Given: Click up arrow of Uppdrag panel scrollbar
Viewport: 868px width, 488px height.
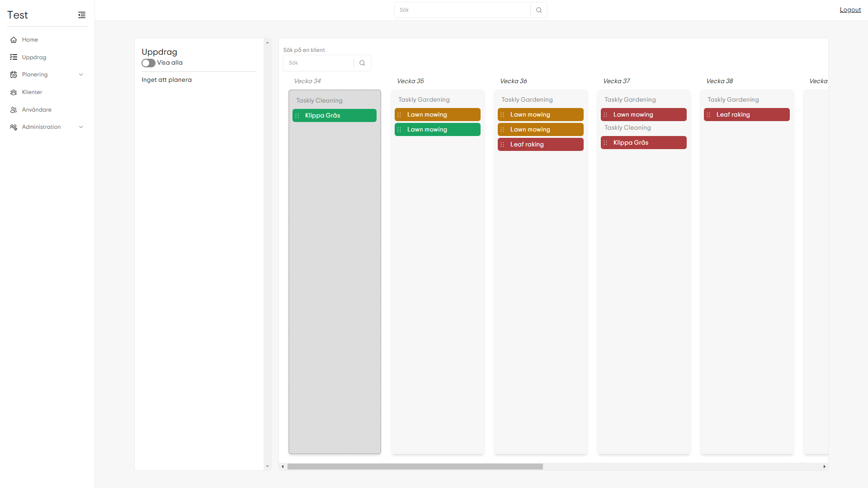Looking at the screenshot, I should 267,42.
